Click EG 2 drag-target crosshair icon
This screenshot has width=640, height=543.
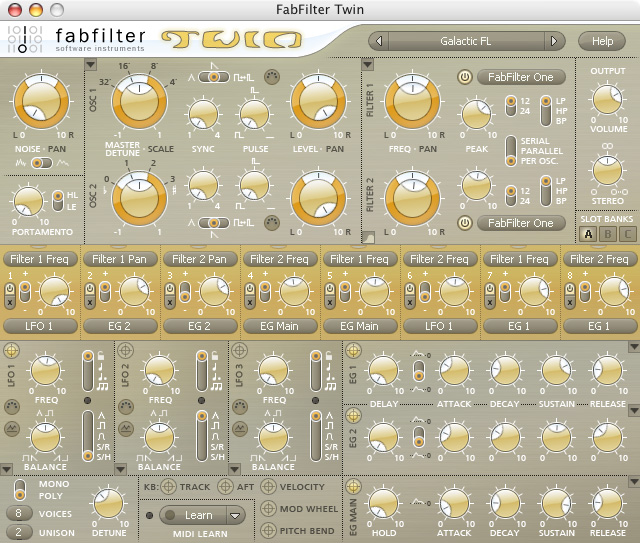pyautogui.click(x=353, y=416)
